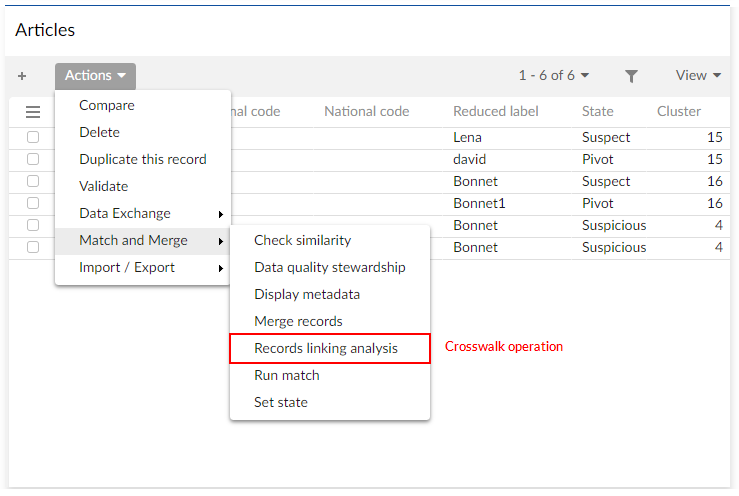The image size is (739, 496).
Task: Choose Compare from the Actions menu
Action: pyautogui.click(x=107, y=105)
